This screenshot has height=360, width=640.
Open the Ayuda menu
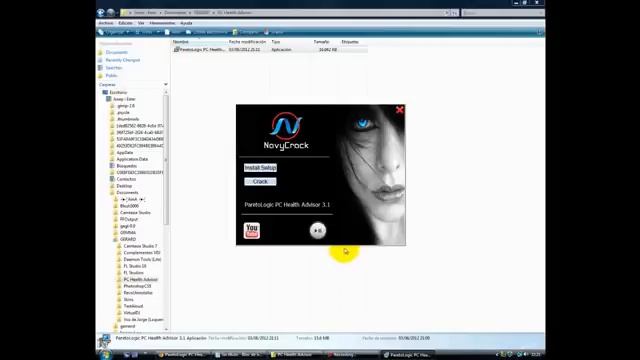(x=186, y=23)
